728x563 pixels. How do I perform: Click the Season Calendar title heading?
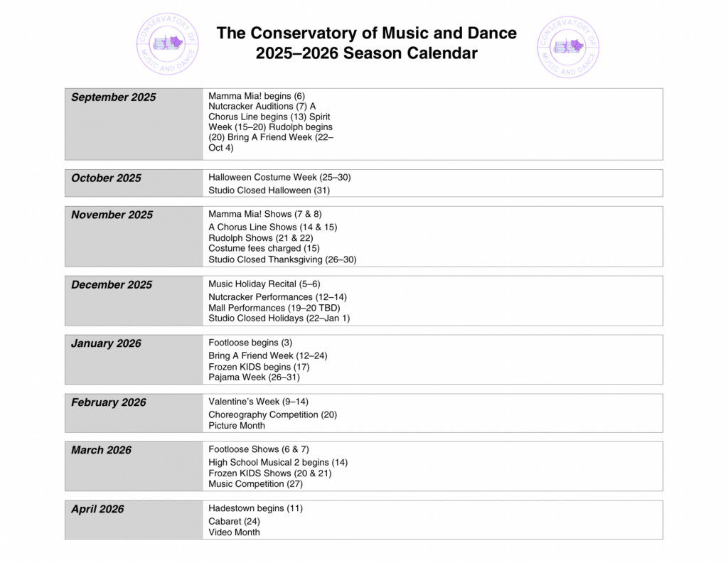pos(366,43)
